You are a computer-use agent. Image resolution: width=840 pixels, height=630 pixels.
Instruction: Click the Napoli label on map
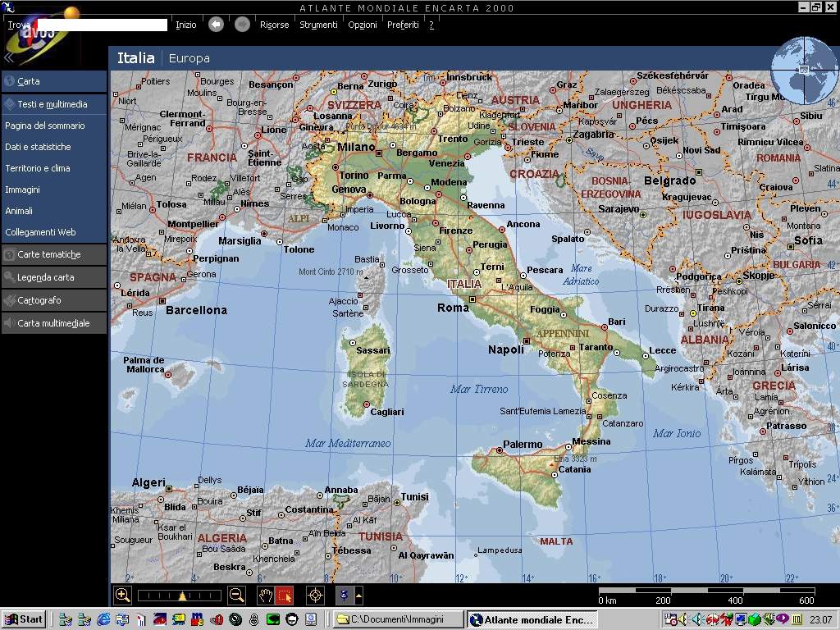pyautogui.click(x=505, y=349)
